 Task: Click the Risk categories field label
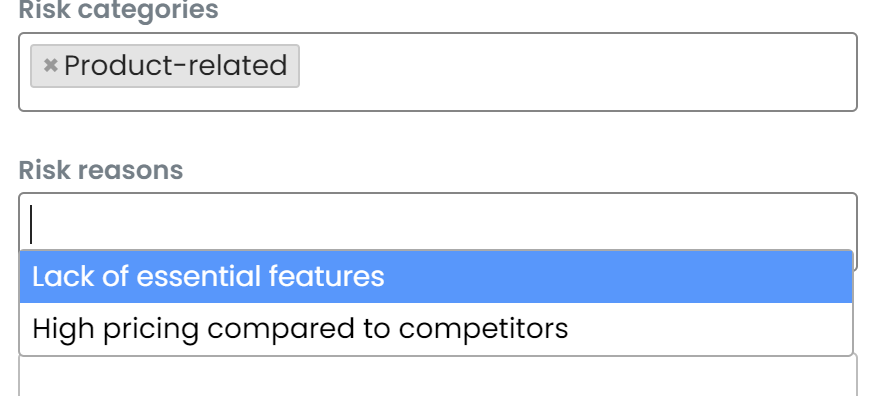coord(118,10)
